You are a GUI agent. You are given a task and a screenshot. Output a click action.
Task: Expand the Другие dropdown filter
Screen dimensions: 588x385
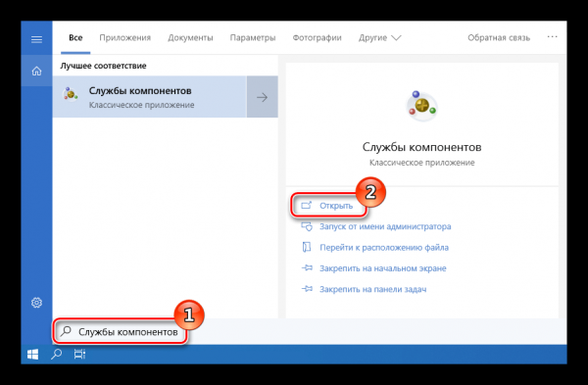380,38
